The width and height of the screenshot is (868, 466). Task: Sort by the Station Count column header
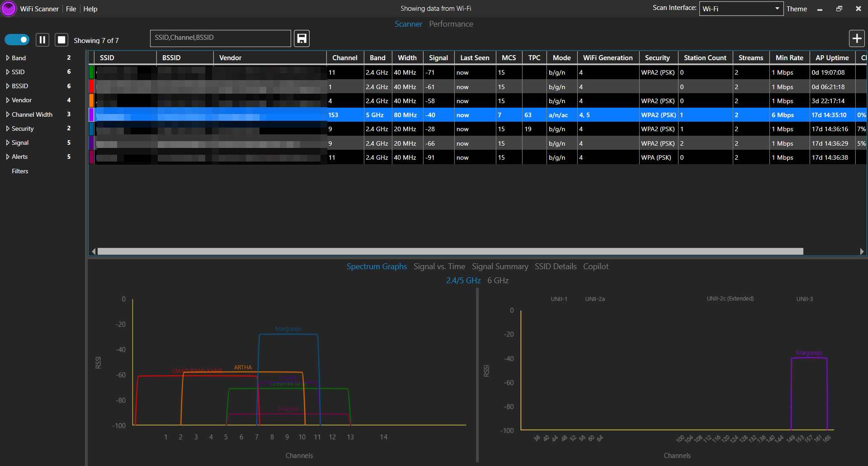tap(705, 57)
